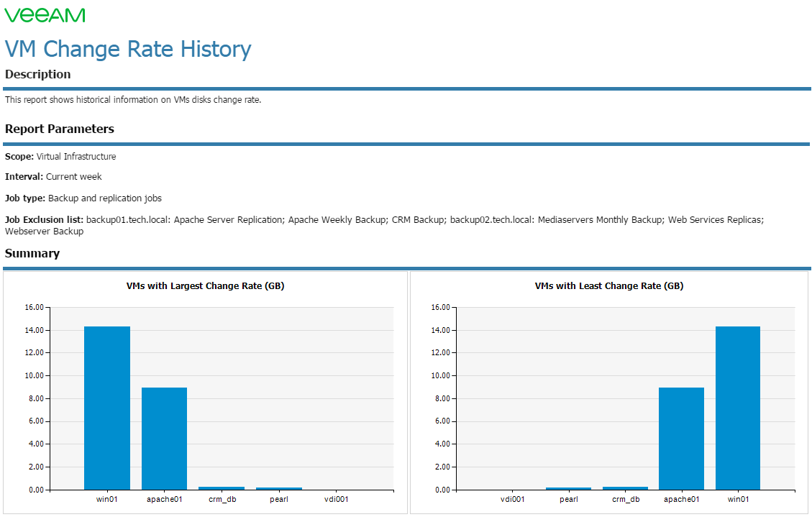Click the Job Exclusion list paragraph
Screen dimensions: 812x517
pos(384,225)
